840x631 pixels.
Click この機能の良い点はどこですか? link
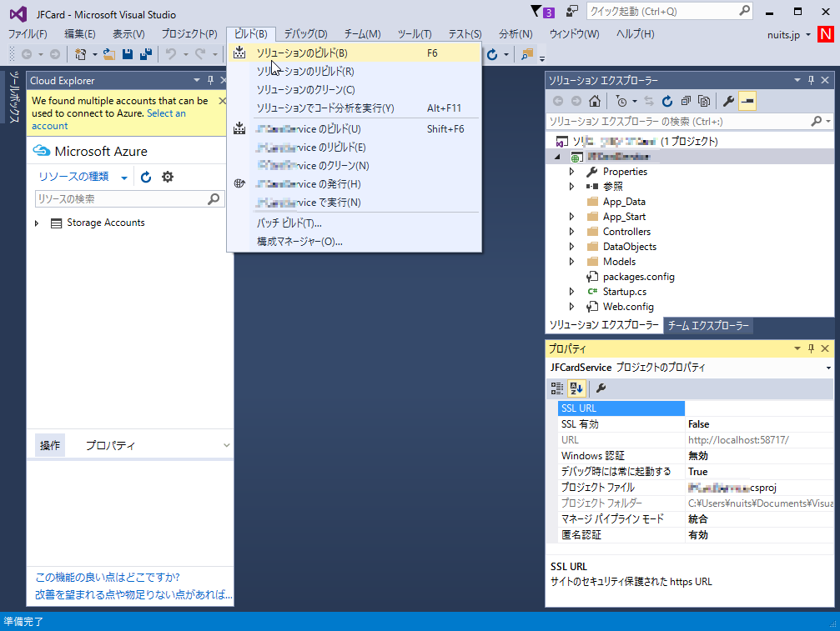108,578
